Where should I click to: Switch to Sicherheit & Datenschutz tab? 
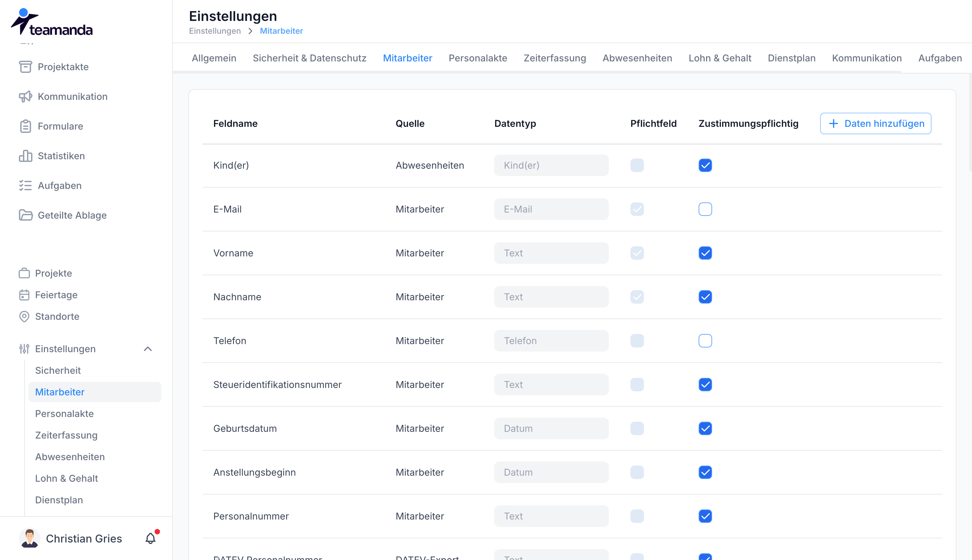click(309, 58)
